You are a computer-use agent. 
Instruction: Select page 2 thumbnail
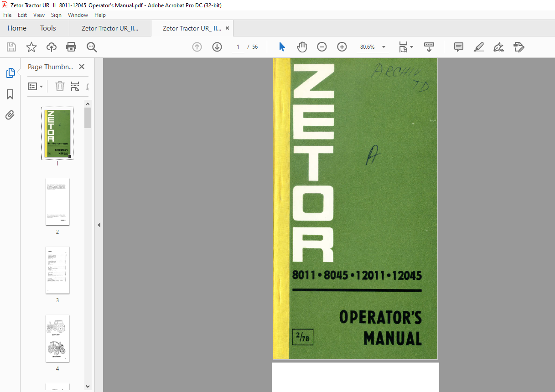pyautogui.click(x=57, y=201)
